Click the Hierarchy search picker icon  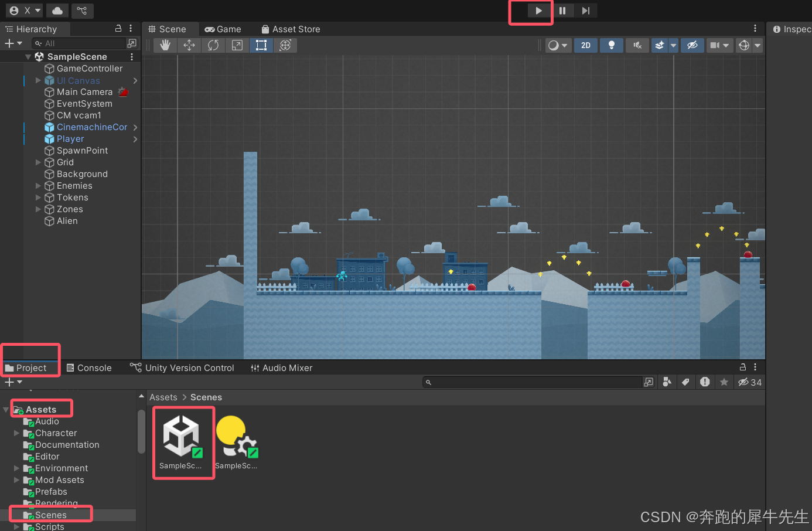click(x=132, y=43)
